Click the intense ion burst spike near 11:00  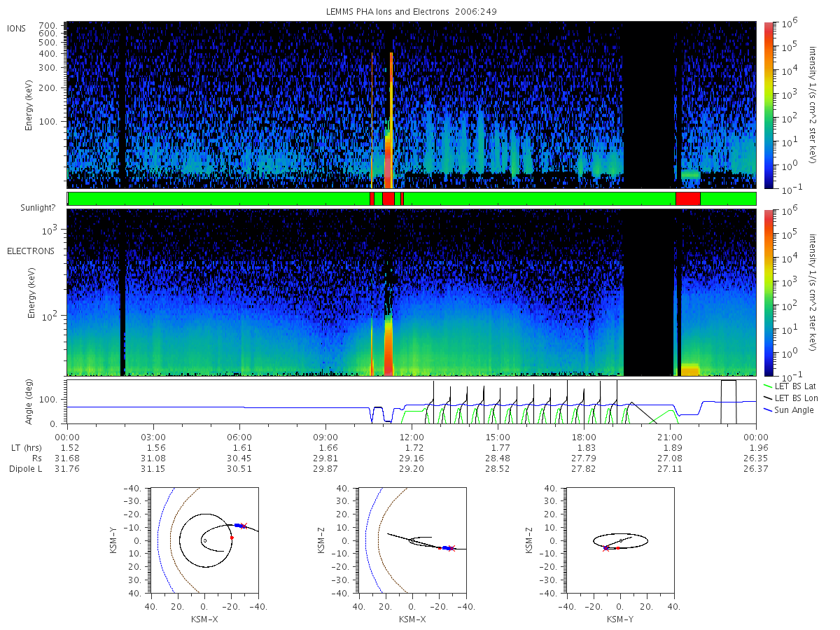(390, 120)
